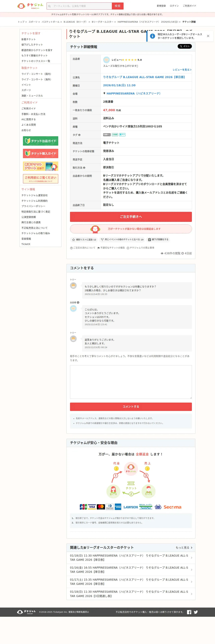Viewport: 215px width, 644px height.
Task: Open the 01/16(金) 16:55 related ticket row
Action: [131, 570]
